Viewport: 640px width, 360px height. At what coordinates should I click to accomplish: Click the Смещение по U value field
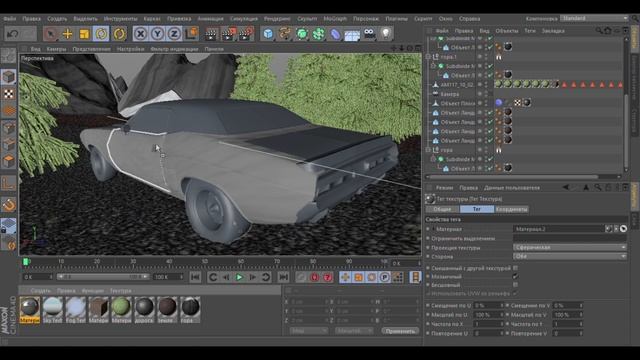pos(488,305)
